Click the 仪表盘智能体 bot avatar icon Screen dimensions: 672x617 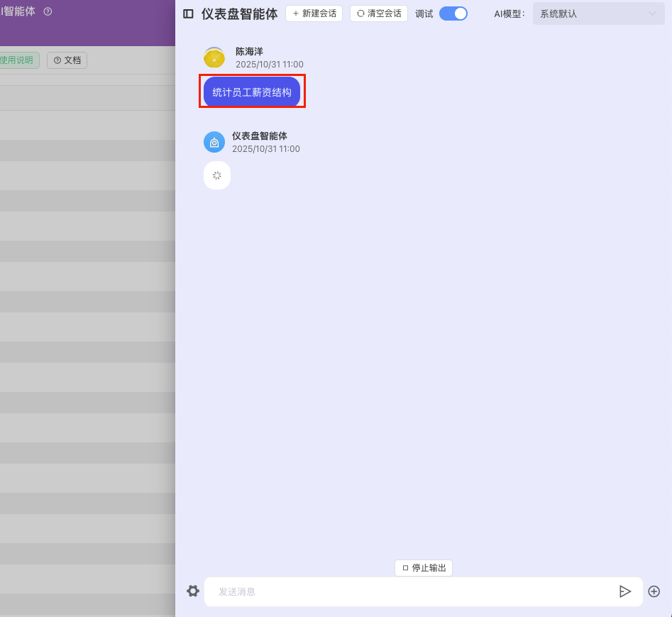click(x=214, y=142)
